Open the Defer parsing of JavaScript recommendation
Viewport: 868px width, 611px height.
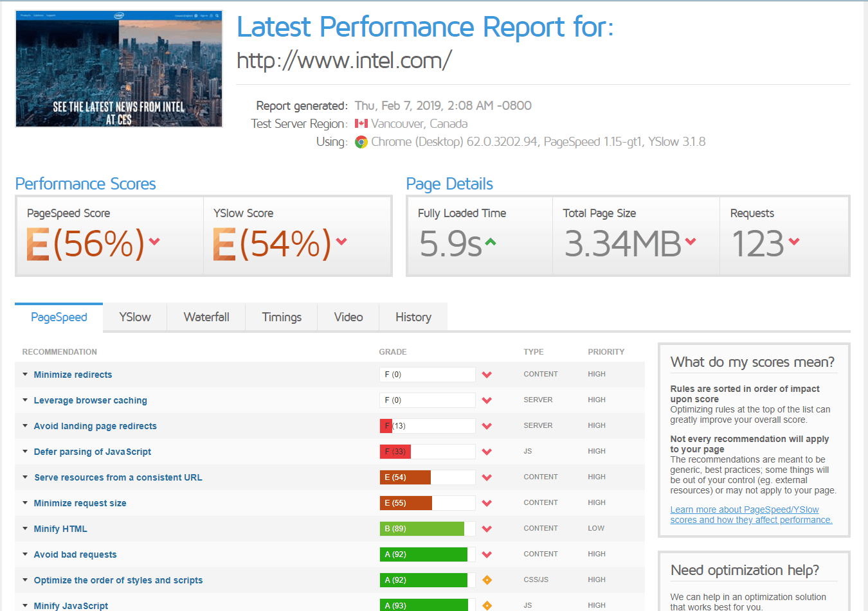93,452
